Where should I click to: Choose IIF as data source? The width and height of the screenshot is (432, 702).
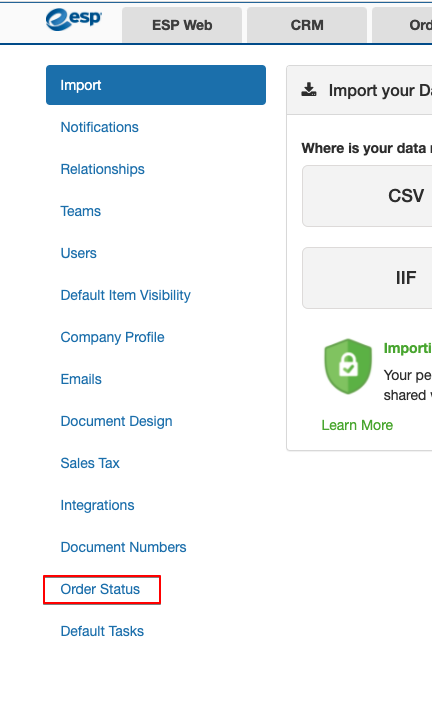pos(367,278)
